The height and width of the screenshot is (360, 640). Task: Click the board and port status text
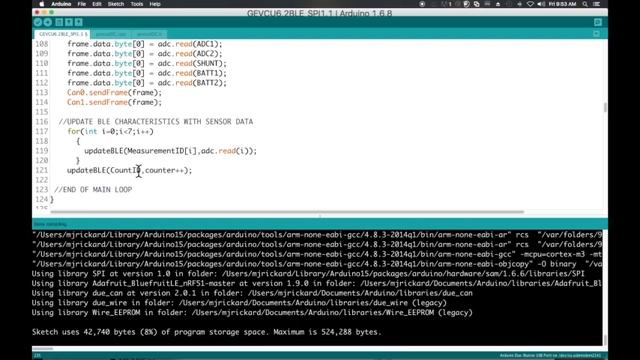click(550, 356)
